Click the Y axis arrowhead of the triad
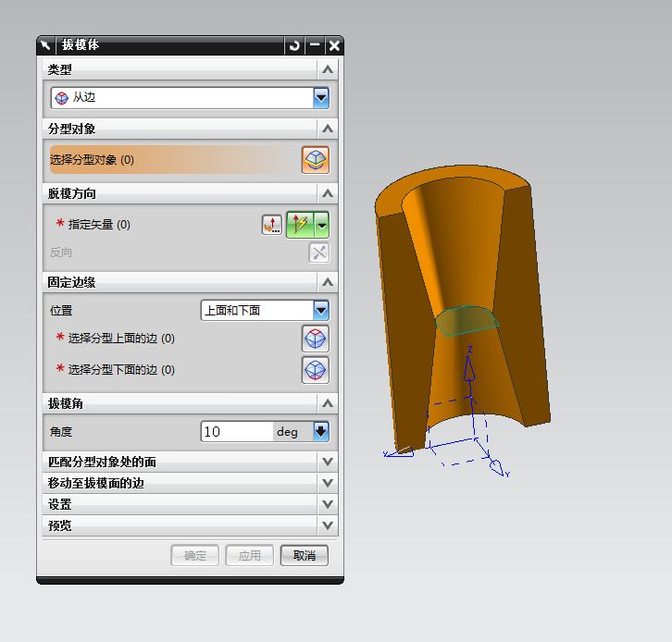This screenshot has width=672, height=642. tap(497, 467)
